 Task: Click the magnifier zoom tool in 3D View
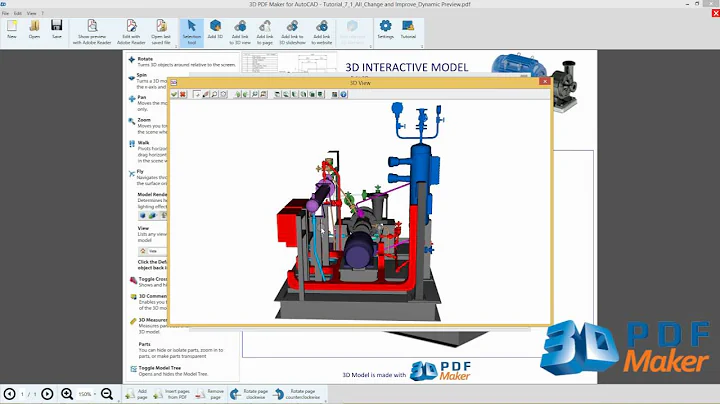[x=214, y=94]
